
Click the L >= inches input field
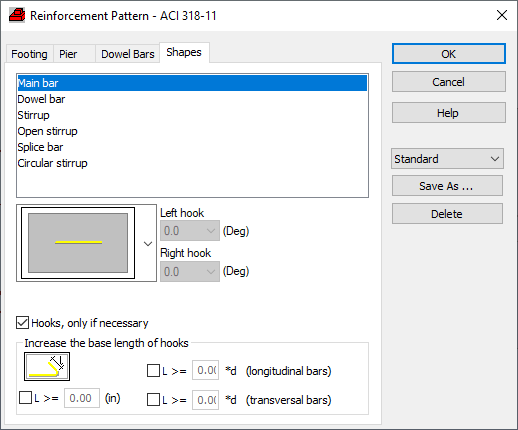pyautogui.click(x=82, y=398)
